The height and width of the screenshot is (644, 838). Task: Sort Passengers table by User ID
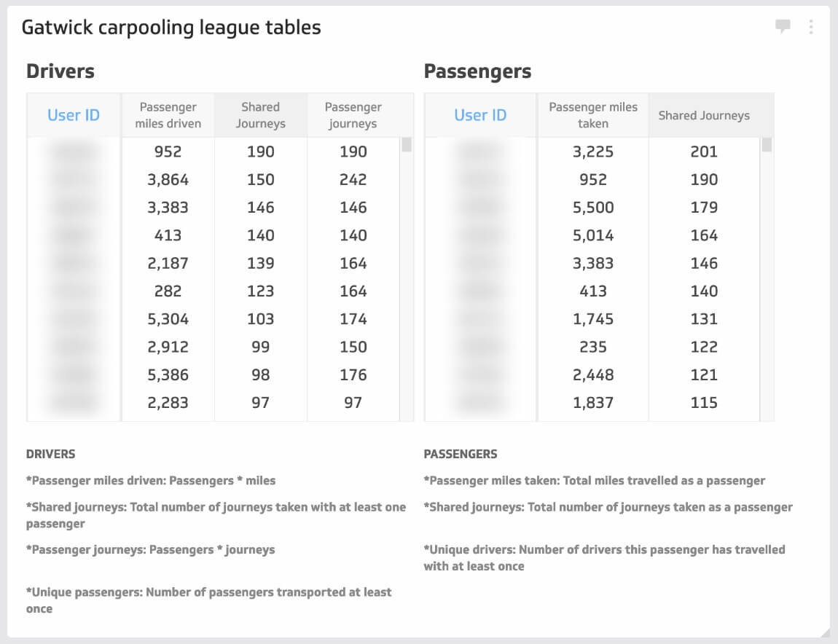480,115
